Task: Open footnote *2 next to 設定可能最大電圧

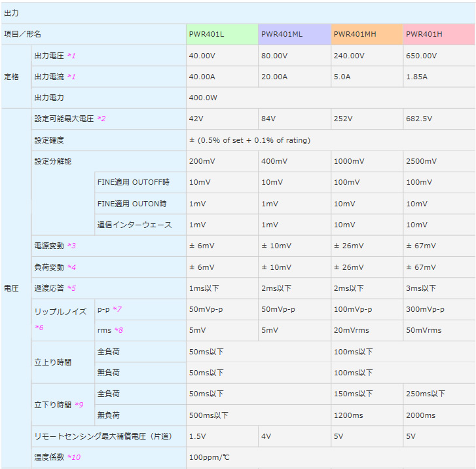Action: click(x=101, y=119)
